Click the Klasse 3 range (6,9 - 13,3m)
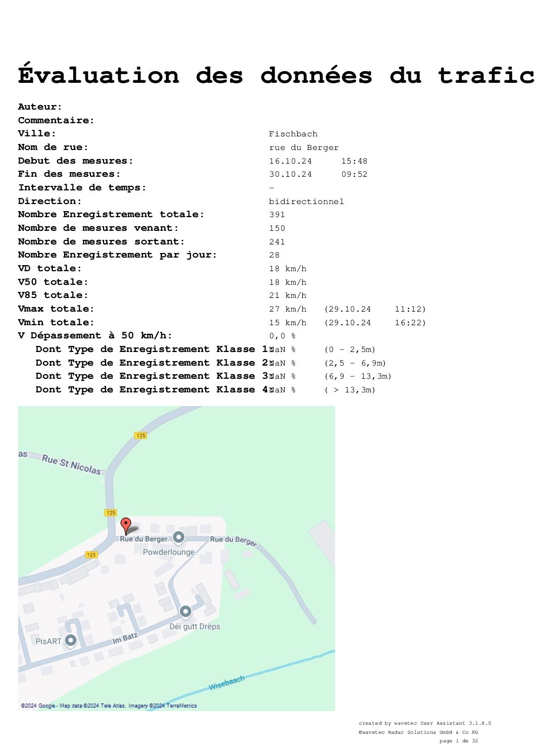 358,376
